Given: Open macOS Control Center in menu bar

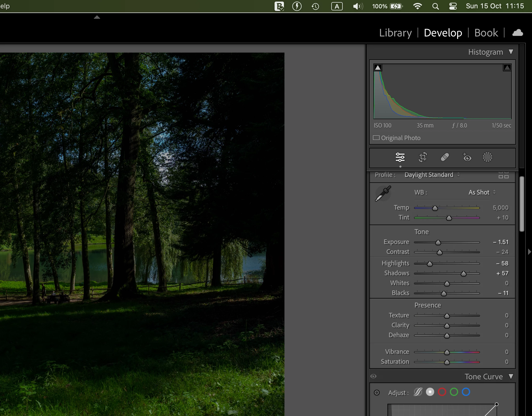Looking at the screenshot, I should pyautogui.click(x=453, y=6).
